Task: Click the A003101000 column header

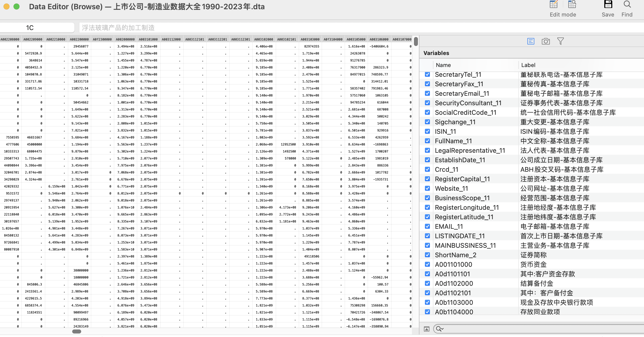Action: tap(148, 39)
